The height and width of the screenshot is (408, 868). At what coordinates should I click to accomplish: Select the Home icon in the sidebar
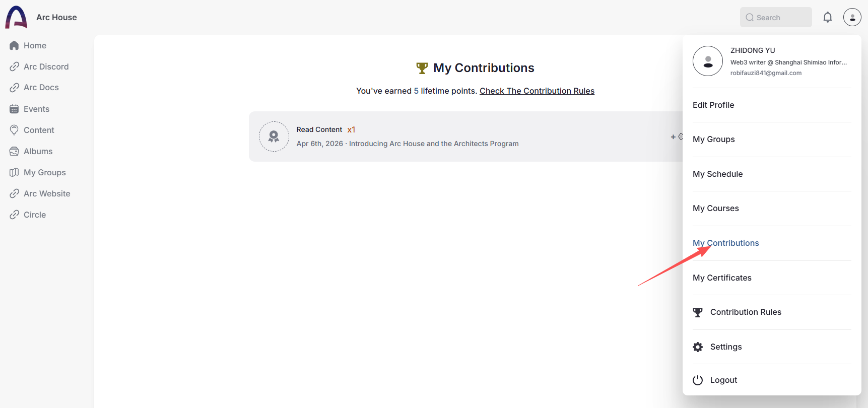click(x=15, y=45)
